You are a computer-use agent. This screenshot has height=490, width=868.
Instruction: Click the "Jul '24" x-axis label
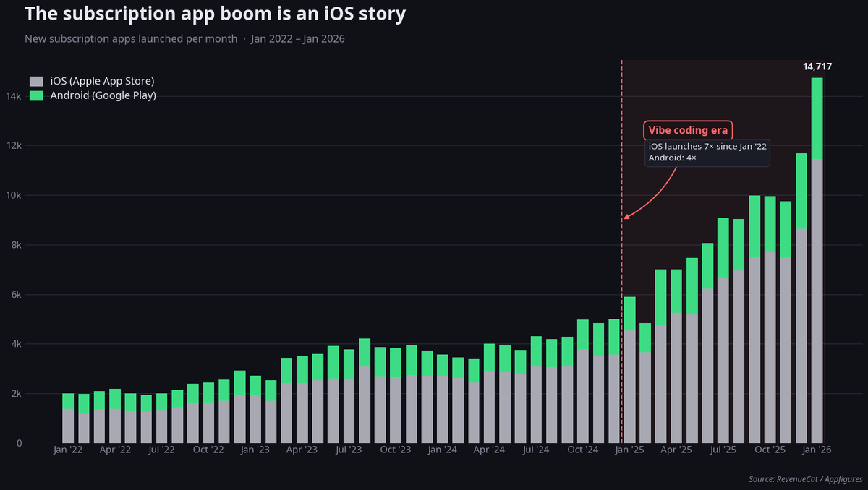coord(537,450)
